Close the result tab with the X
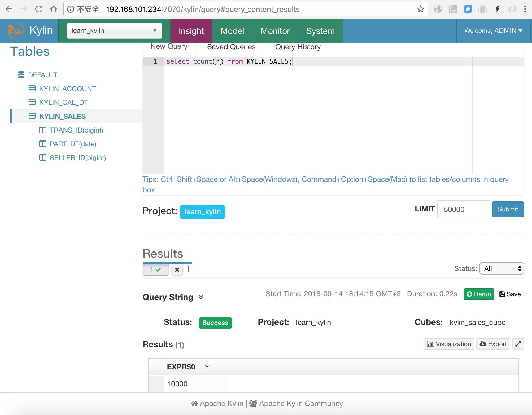532x415 pixels. [177, 270]
